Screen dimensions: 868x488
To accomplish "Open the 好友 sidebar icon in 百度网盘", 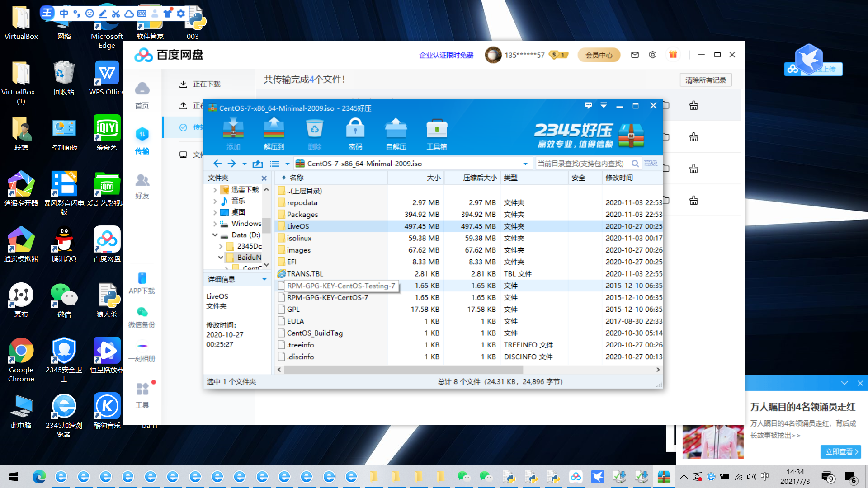I will point(142,186).
